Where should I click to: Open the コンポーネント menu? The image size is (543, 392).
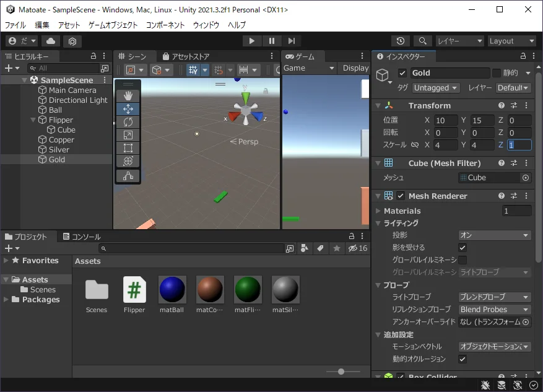pos(165,25)
